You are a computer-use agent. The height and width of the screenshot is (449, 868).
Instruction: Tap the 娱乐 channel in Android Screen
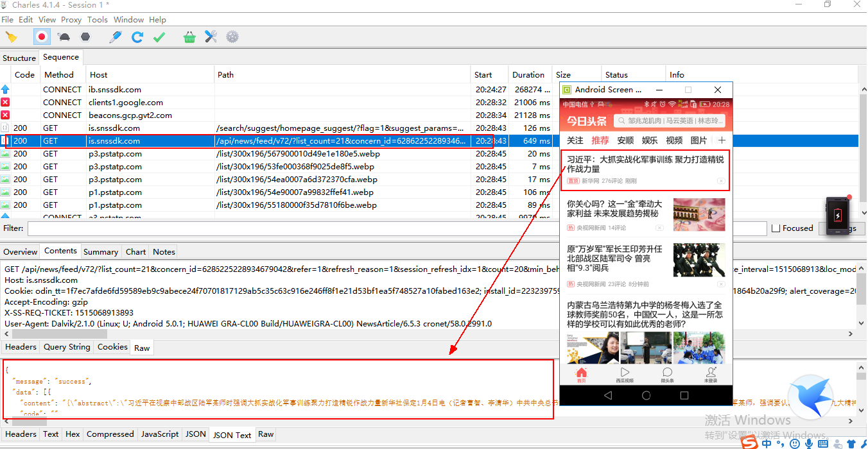650,140
